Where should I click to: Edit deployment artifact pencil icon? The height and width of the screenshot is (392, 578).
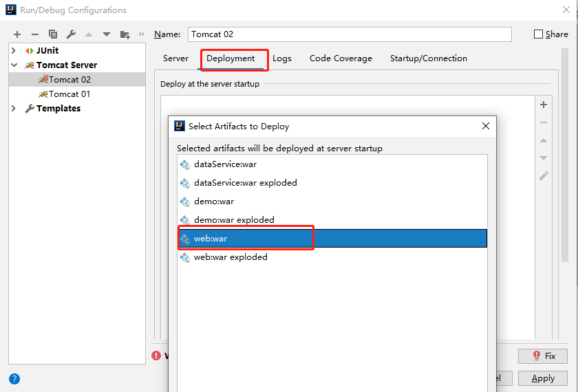pos(544,176)
